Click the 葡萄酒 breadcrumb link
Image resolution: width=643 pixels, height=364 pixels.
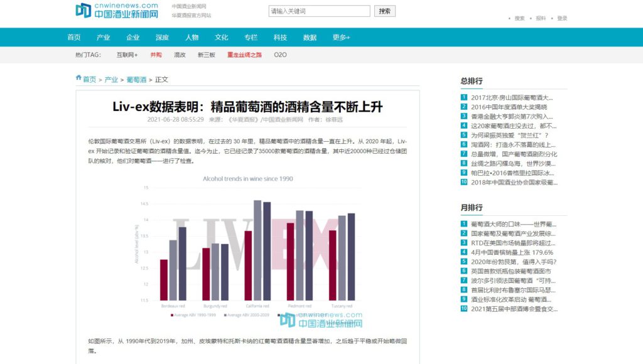(x=136, y=80)
